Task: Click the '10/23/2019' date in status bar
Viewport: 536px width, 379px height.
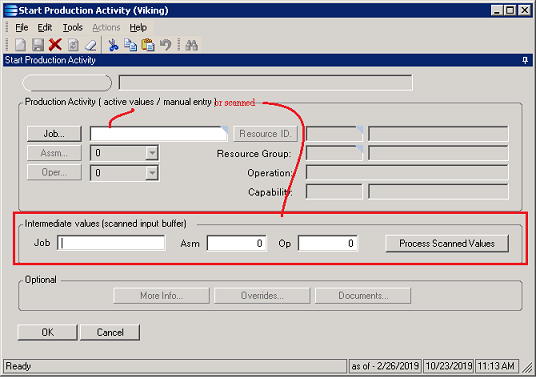Action: click(448, 366)
